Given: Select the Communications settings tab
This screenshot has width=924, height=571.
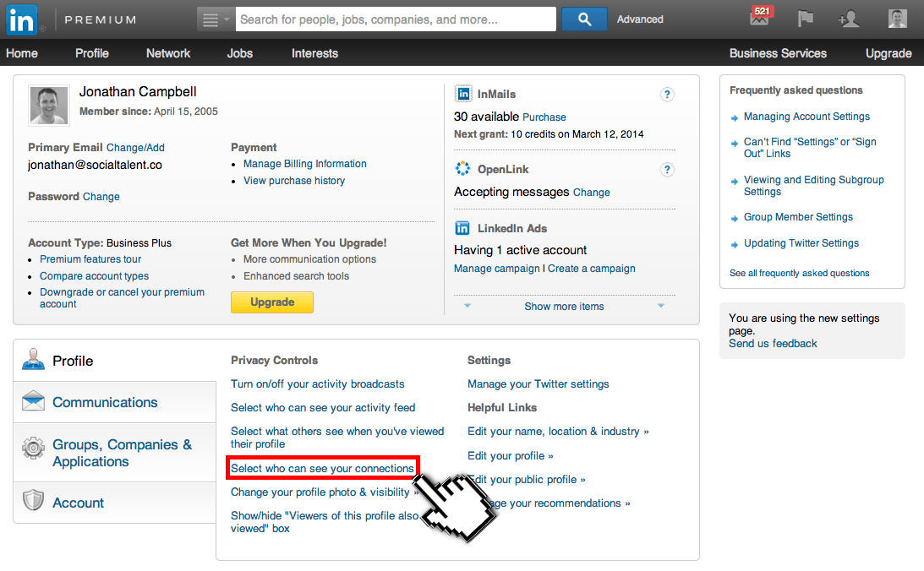Looking at the screenshot, I should [x=115, y=402].
